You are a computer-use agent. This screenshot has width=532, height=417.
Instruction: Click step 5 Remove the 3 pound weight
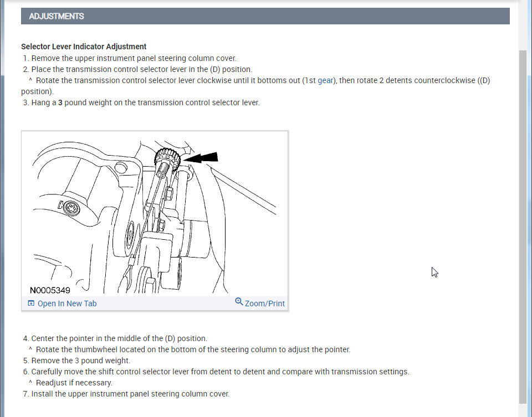click(x=76, y=361)
